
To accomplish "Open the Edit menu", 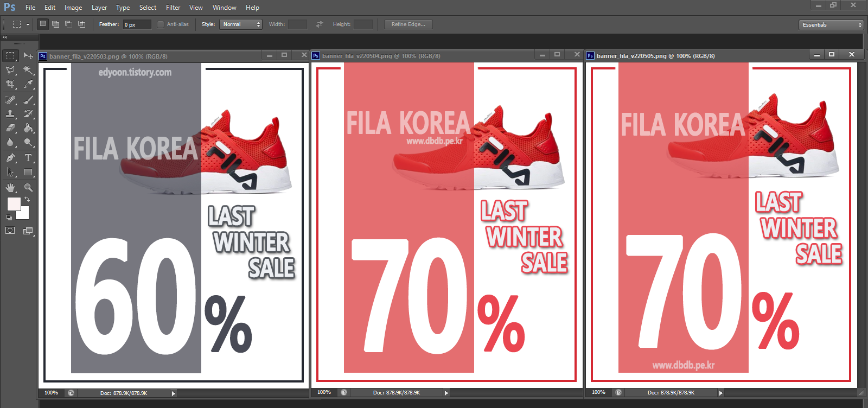I will (x=50, y=8).
